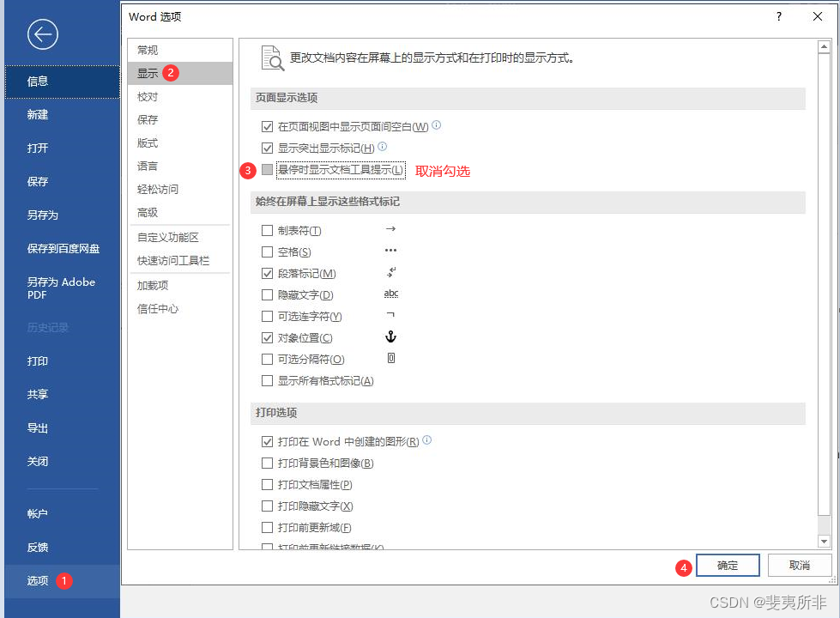Image resolution: width=840 pixels, height=618 pixels.
Task: Toggle 段落标记 checkbox
Action: pos(267,273)
